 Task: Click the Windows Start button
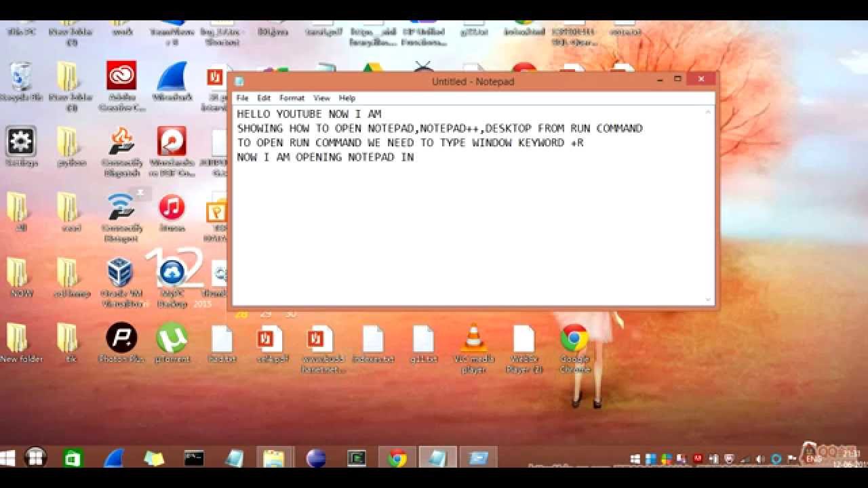tap(7, 458)
